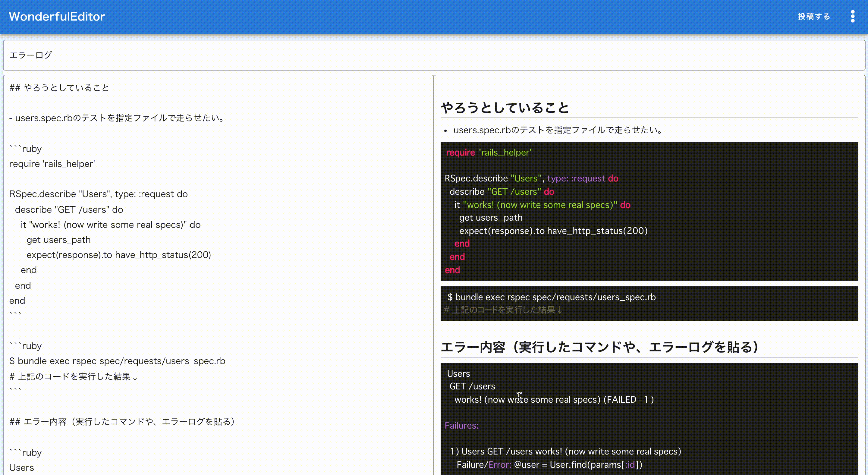Click the 'GET /users' line in the preview error log

point(472,386)
